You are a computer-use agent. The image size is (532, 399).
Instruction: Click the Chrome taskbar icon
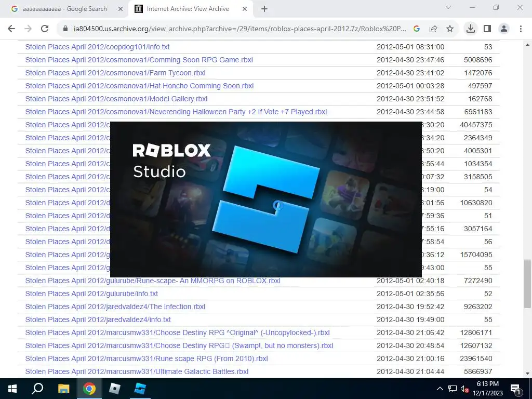pyautogui.click(x=89, y=389)
